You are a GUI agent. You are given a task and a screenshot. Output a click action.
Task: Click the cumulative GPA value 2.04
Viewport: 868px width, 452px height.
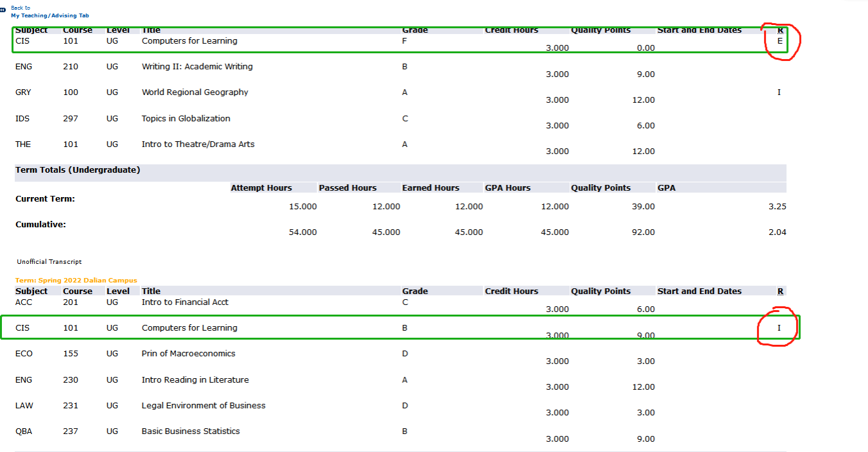point(777,232)
